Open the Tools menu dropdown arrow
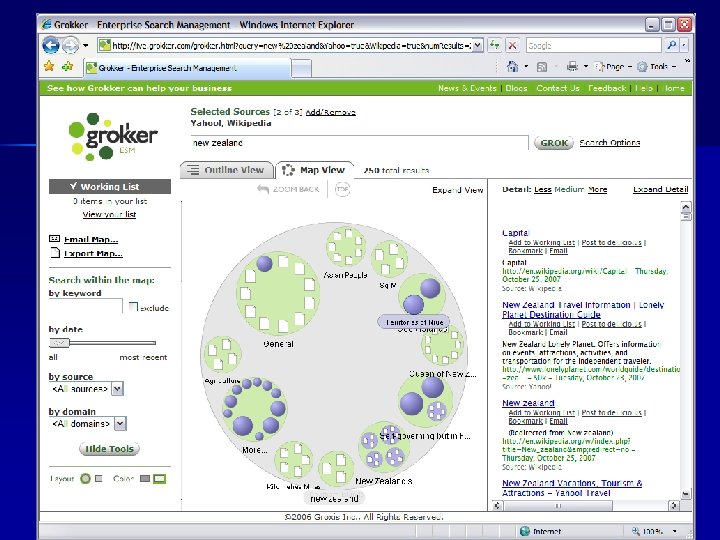This screenshot has height=540, width=720. pyautogui.click(x=674, y=67)
